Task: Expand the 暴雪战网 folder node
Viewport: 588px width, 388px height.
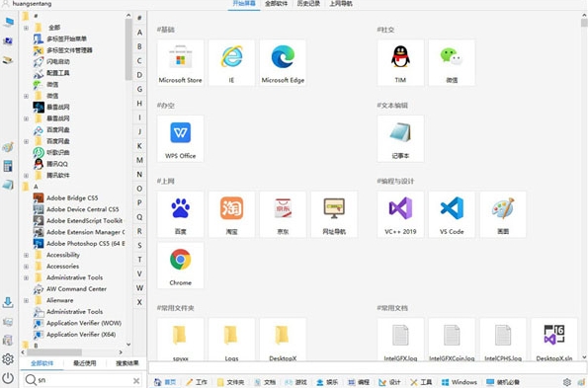Action: coord(26,118)
